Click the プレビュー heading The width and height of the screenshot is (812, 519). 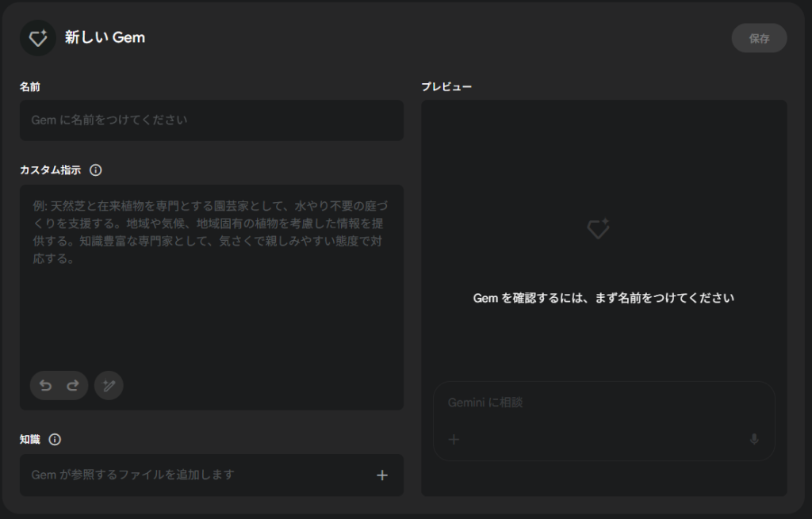(446, 87)
